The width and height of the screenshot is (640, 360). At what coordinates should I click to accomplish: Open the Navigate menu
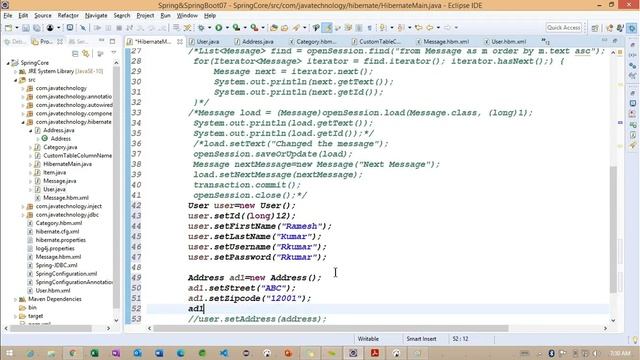(96, 16)
